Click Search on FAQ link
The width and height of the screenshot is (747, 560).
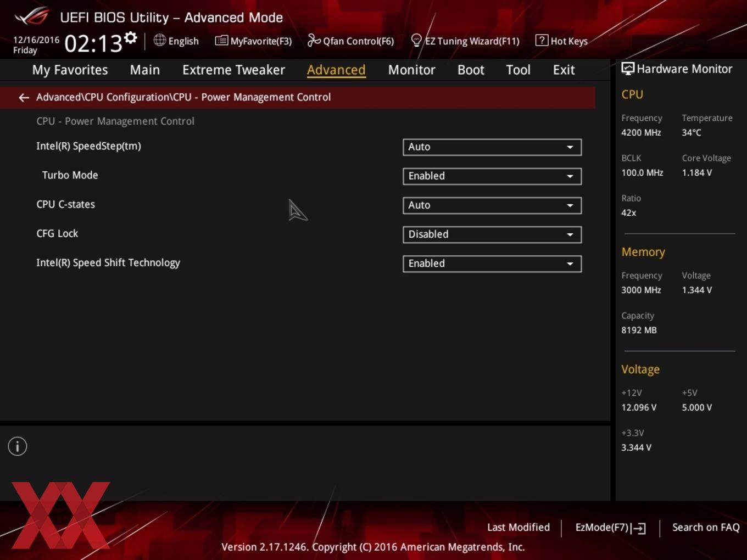coord(706,527)
